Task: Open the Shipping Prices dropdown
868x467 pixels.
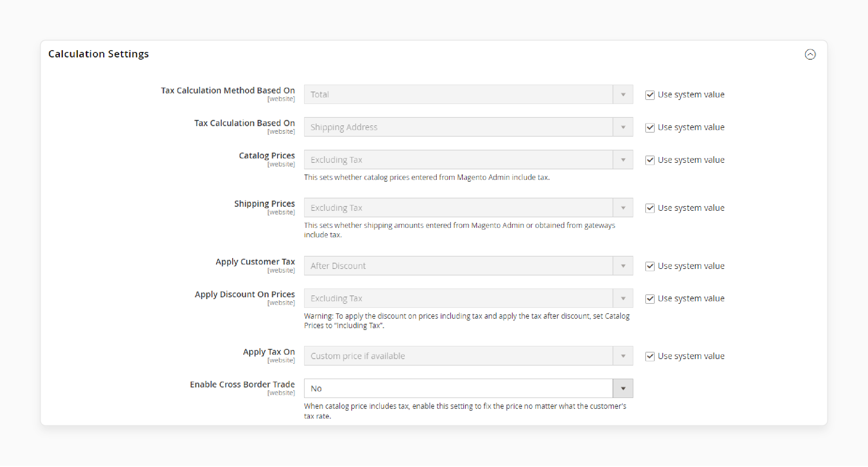Action: tap(468, 208)
